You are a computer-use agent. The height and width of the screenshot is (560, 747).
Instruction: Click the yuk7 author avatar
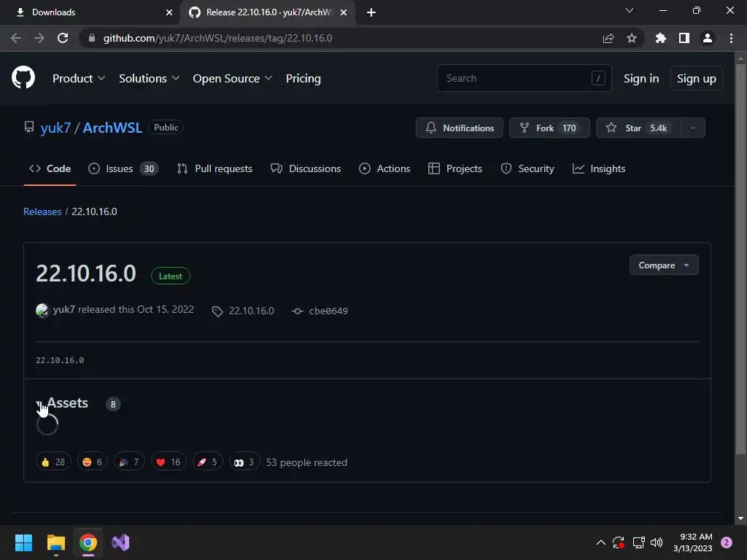42,310
